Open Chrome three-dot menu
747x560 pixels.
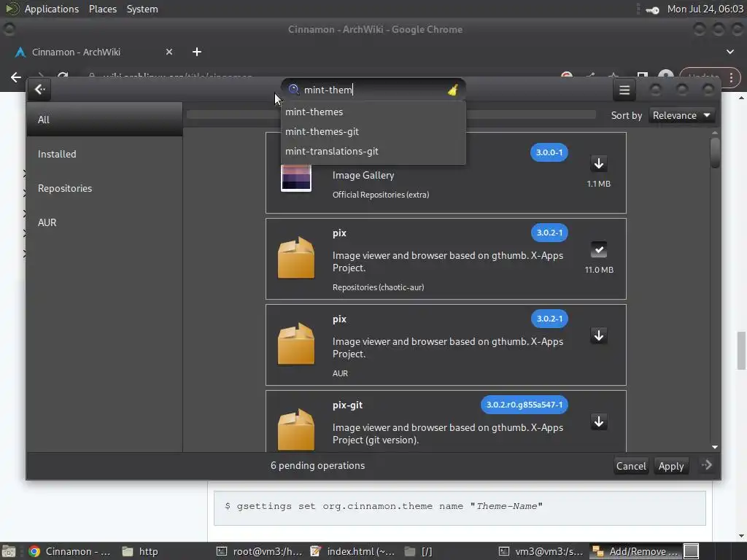(731, 77)
